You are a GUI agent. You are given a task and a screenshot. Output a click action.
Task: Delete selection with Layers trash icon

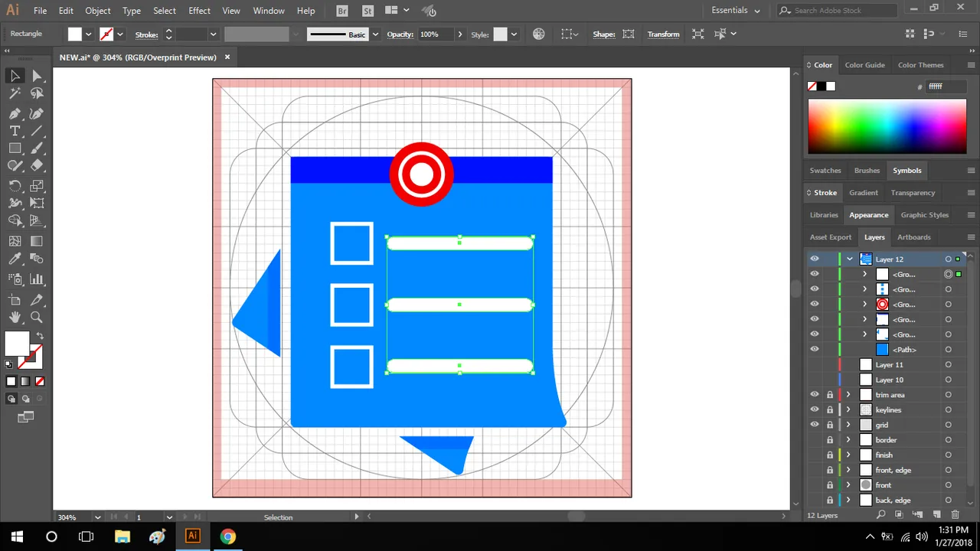click(955, 515)
